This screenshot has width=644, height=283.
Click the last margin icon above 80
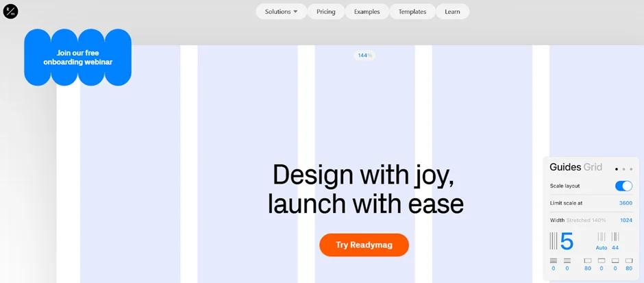[629, 261]
